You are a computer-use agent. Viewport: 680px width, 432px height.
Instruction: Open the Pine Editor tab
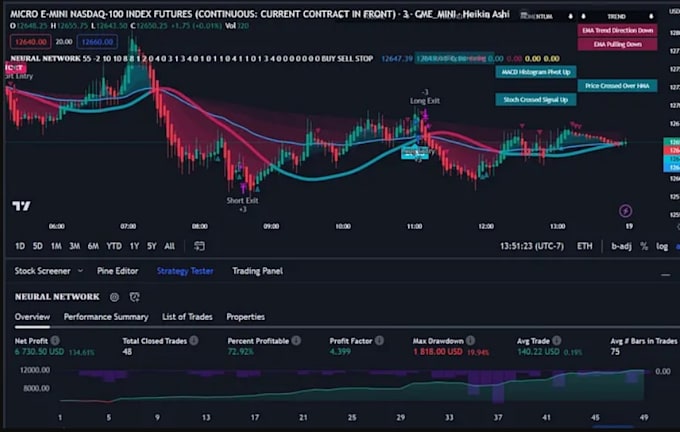click(118, 271)
